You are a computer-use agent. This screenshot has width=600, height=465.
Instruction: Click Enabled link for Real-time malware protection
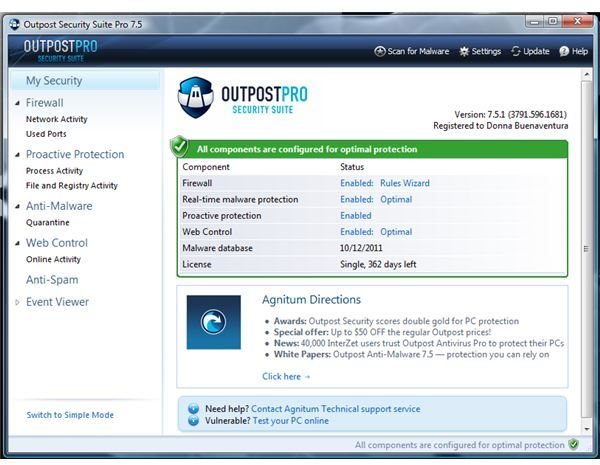(357, 199)
